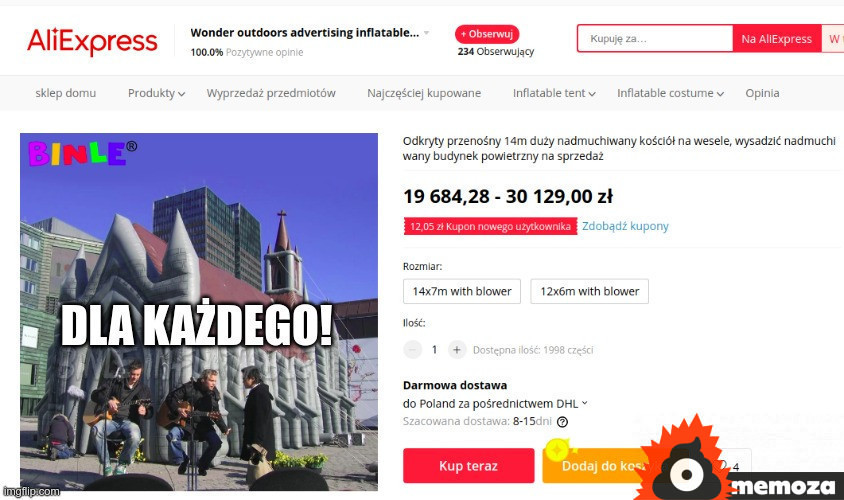Open the AliExpress logo homepage
844x500 pixels.
92,41
